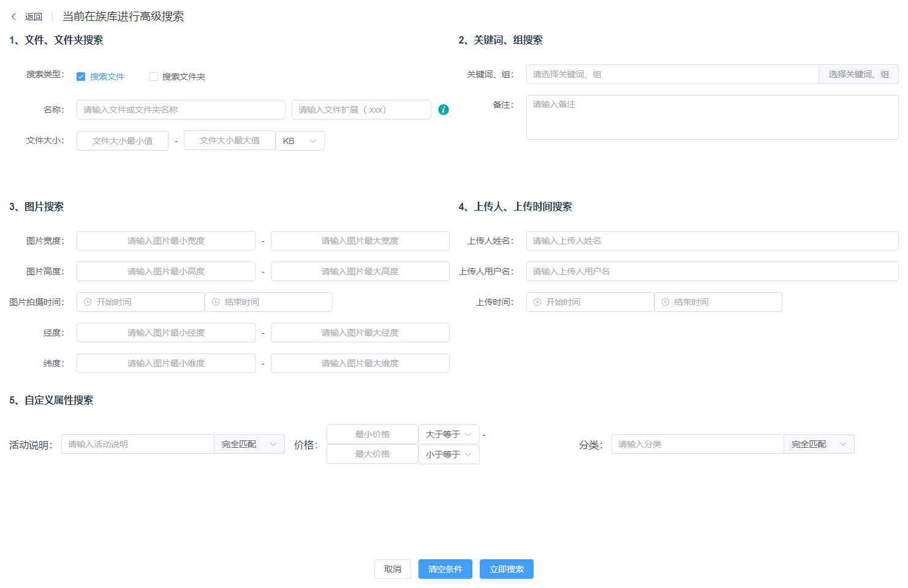The height and width of the screenshot is (588, 908).
Task: Click the back chevron icon beside 返回
Action: pos(13,17)
